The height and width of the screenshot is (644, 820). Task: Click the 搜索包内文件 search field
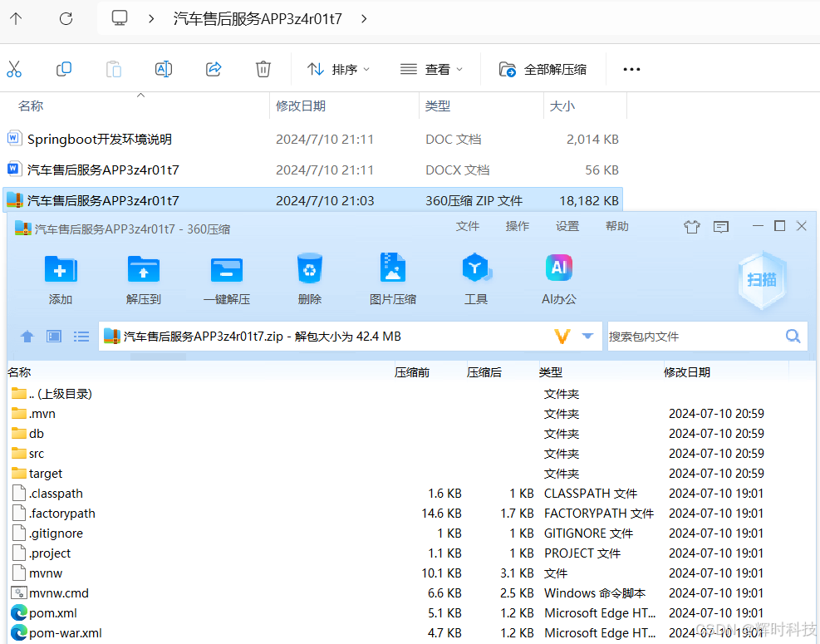(x=706, y=336)
